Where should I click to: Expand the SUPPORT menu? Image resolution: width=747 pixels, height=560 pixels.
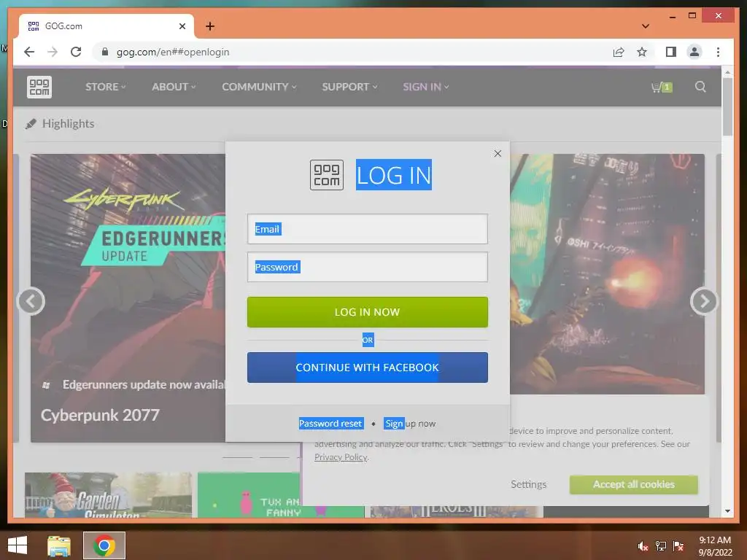click(x=349, y=87)
